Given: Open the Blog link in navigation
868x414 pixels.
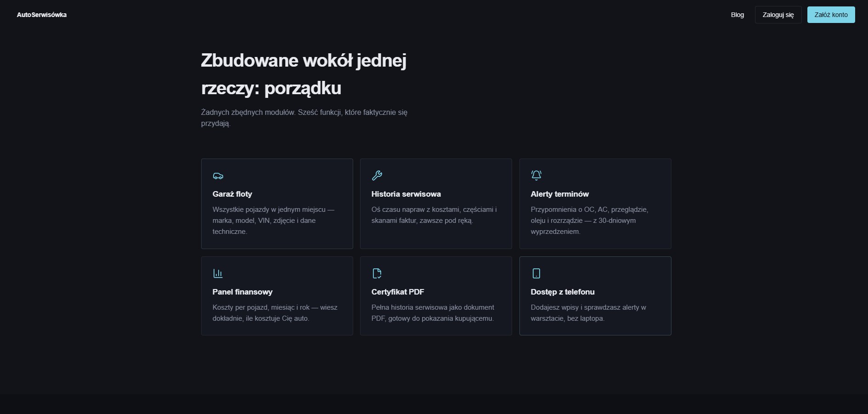Looking at the screenshot, I should pos(738,15).
